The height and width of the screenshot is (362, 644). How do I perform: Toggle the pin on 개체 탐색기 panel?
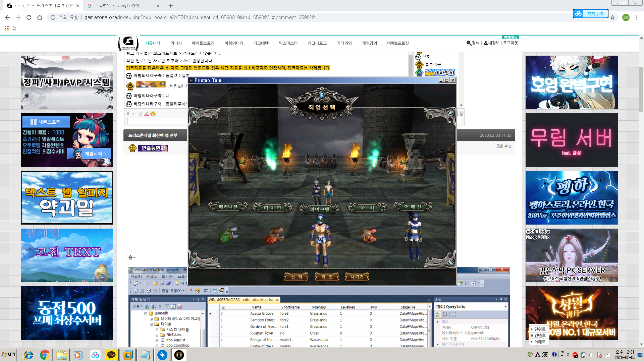198,299
